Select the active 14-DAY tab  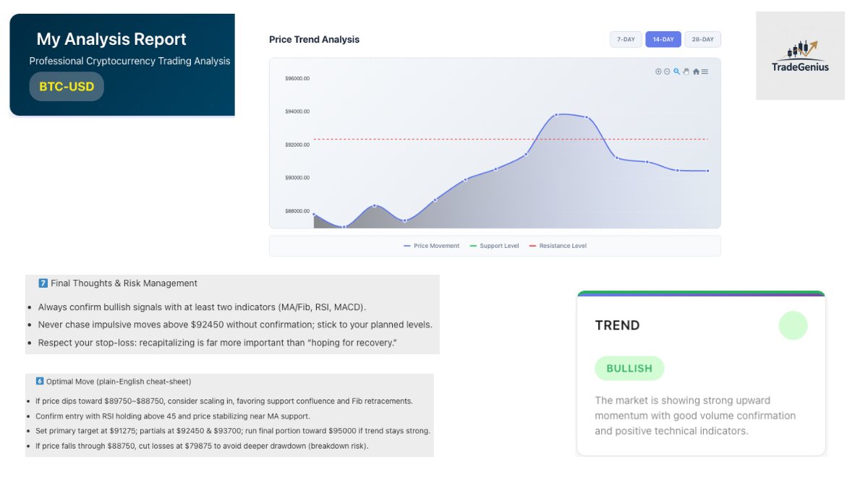663,39
